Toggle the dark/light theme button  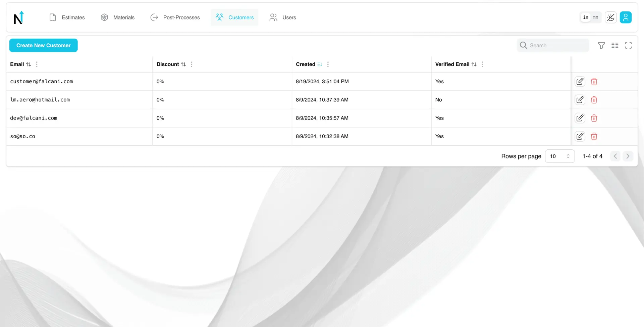611,17
